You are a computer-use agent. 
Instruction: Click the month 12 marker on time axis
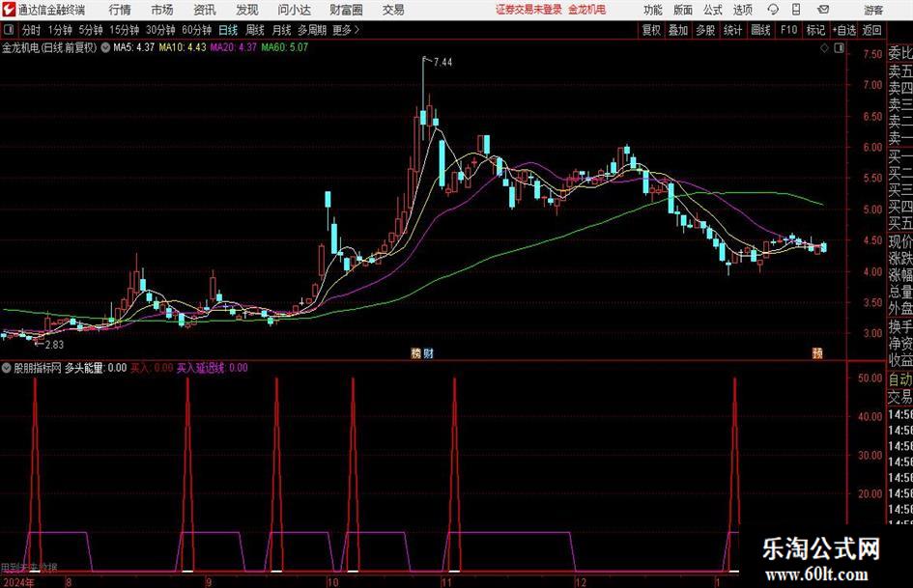click(x=581, y=582)
